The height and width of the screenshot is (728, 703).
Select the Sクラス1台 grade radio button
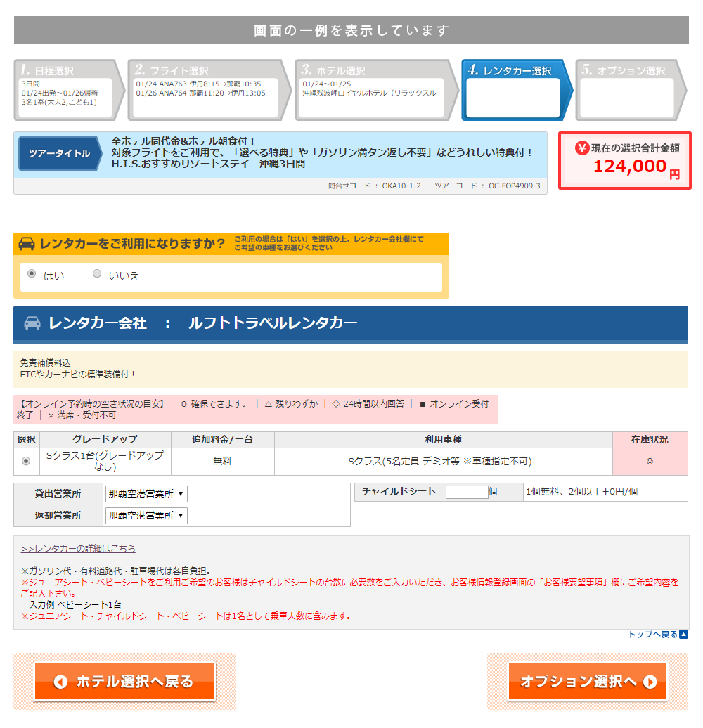point(27,462)
